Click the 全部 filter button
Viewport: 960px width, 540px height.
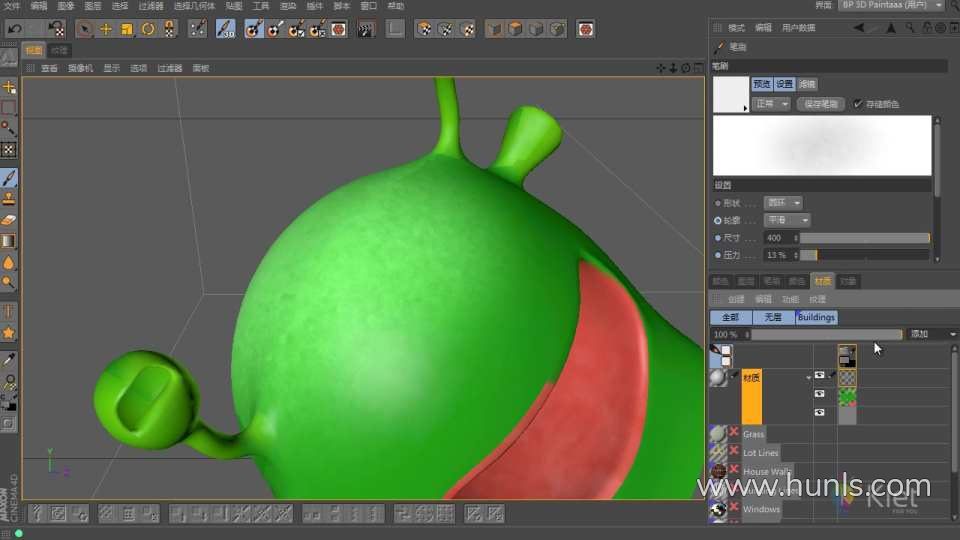(730, 317)
